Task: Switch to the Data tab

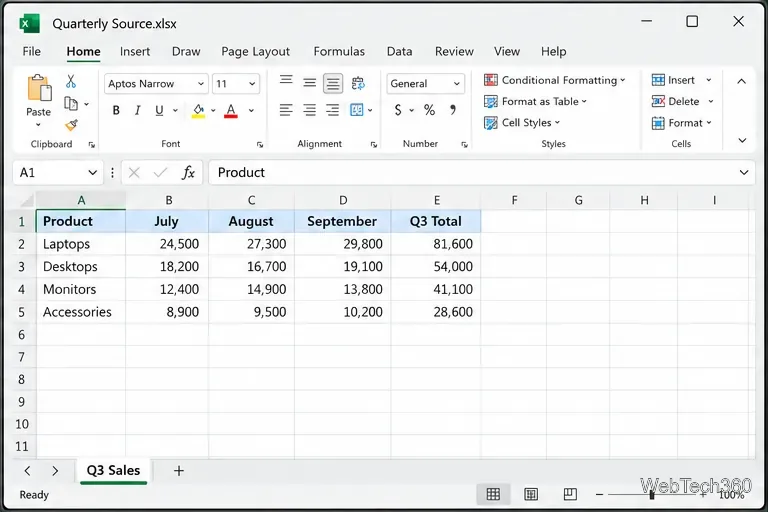Action: [x=399, y=51]
